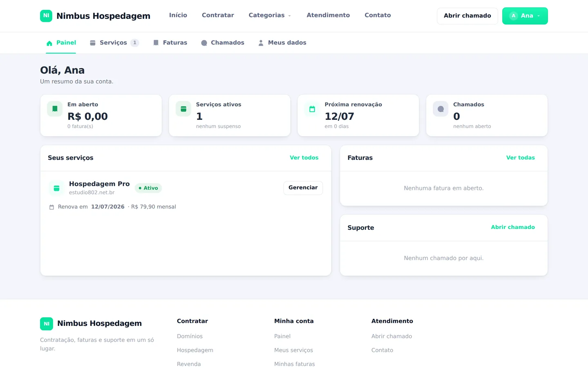Click the calendar icon on Próxima renovação card

312,109
